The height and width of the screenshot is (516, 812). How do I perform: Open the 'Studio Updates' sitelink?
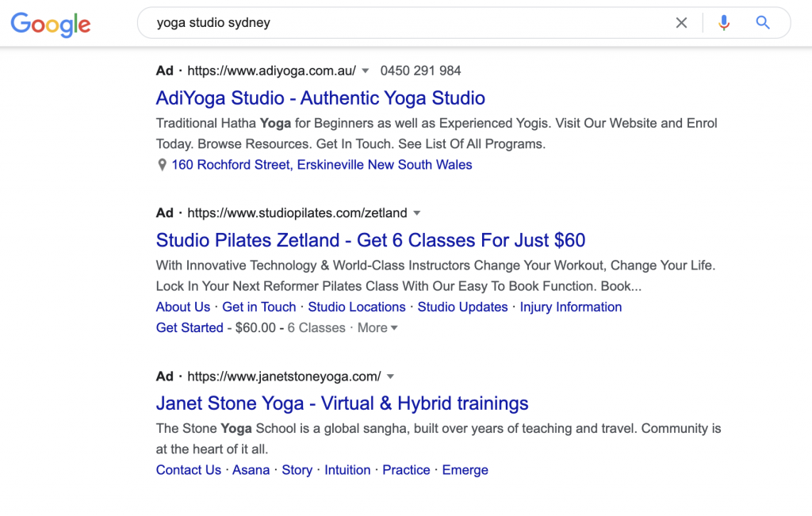click(462, 307)
